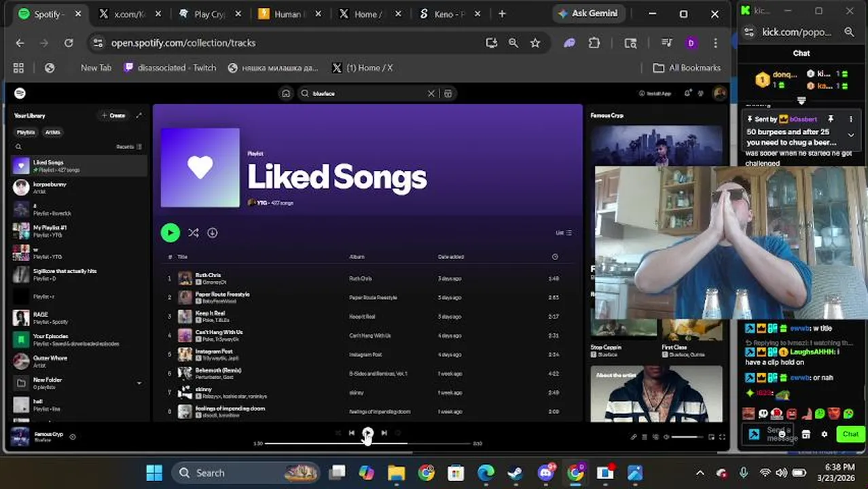Open List view options dropdown
The image size is (868, 489).
(x=564, y=233)
